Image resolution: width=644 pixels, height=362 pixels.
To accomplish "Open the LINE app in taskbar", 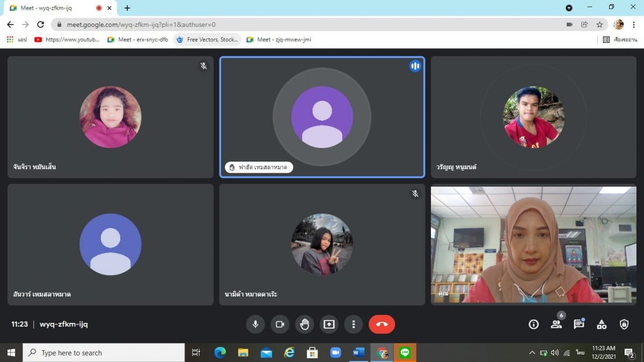I will coord(405,352).
